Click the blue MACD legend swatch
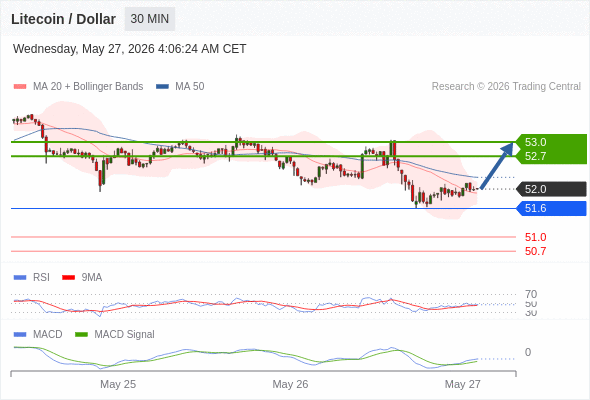The height and width of the screenshot is (400, 590). (x=20, y=334)
